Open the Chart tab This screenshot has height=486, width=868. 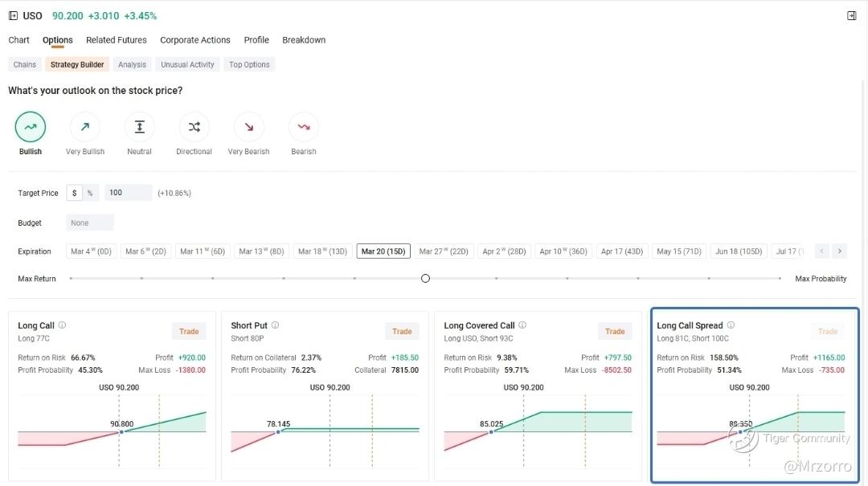point(18,40)
